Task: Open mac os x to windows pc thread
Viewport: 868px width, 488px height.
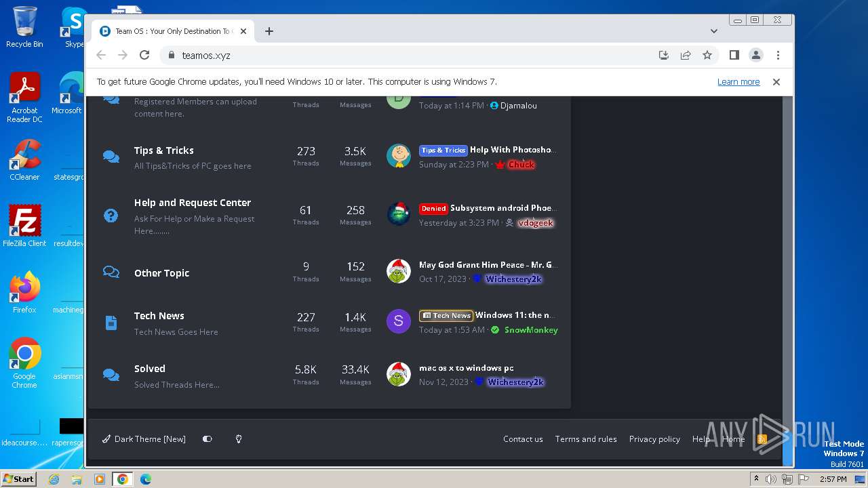Action: point(467,368)
